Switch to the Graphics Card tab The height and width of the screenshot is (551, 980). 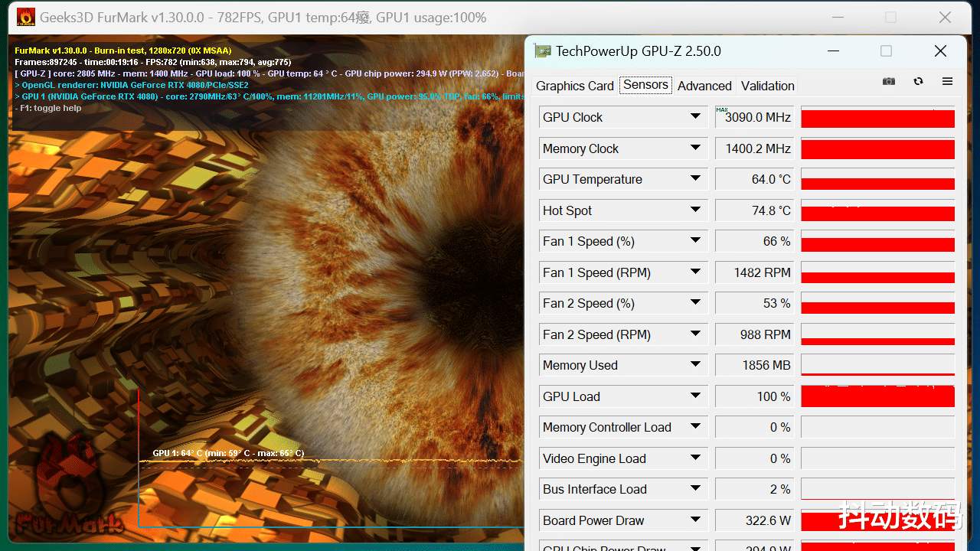pyautogui.click(x=574, y=86)
